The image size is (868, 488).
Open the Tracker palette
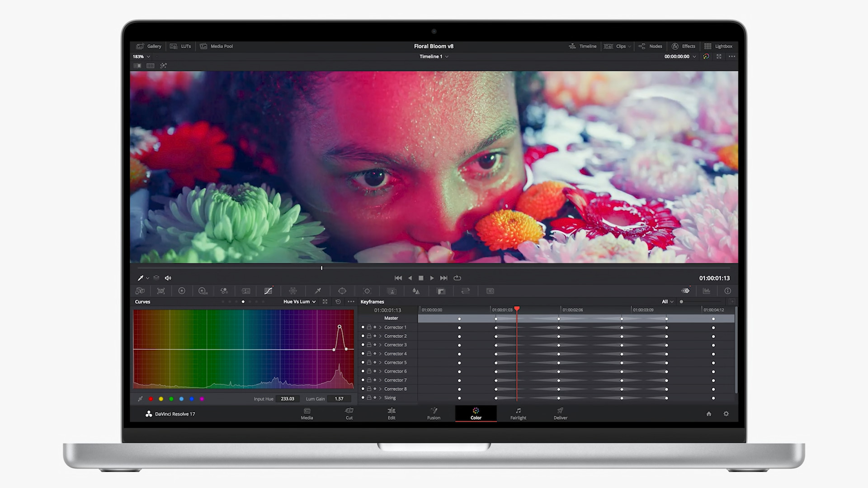[367, 291]
